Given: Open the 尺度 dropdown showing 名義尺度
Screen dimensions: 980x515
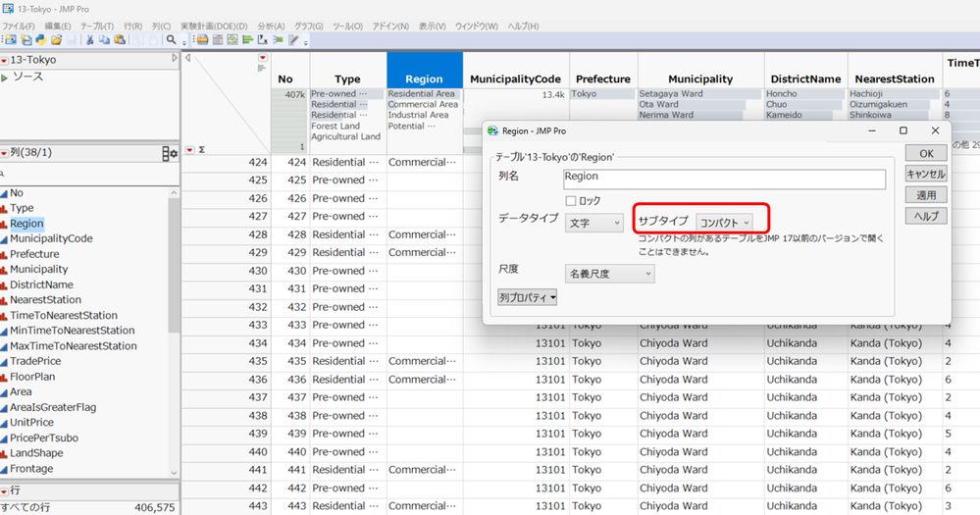Looking at the screenshot, I should [609, 274].
